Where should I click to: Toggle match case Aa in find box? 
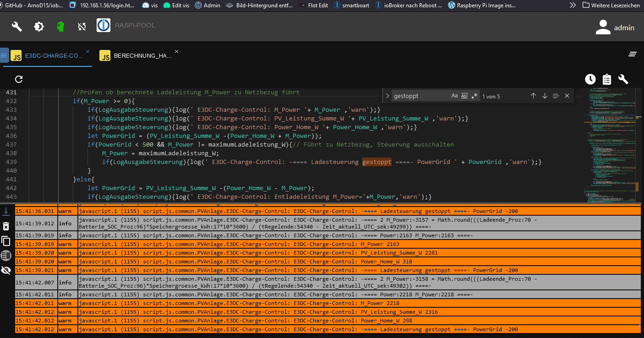tap(455, 96)
